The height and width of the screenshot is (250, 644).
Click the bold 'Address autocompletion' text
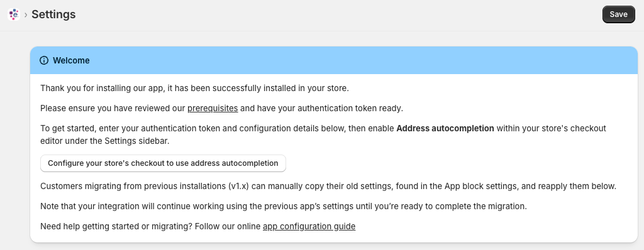click(x=445, y=128)
